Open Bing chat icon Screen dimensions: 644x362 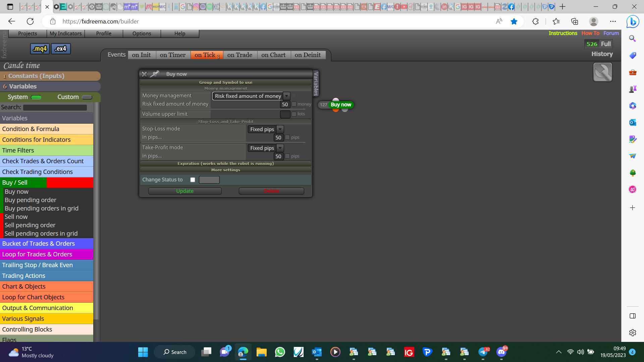pyautogui.click(x=633, y=22)
